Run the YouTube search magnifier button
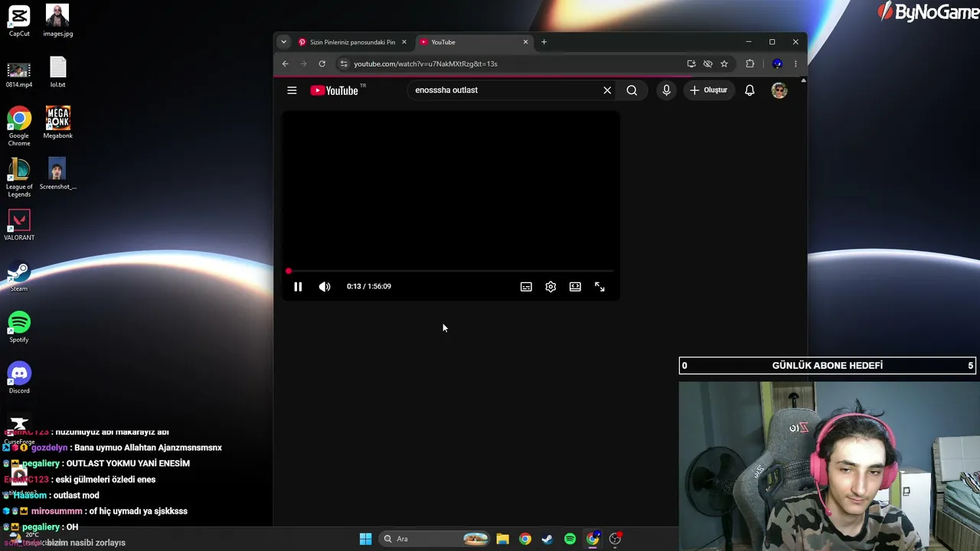 click(632, 90)
